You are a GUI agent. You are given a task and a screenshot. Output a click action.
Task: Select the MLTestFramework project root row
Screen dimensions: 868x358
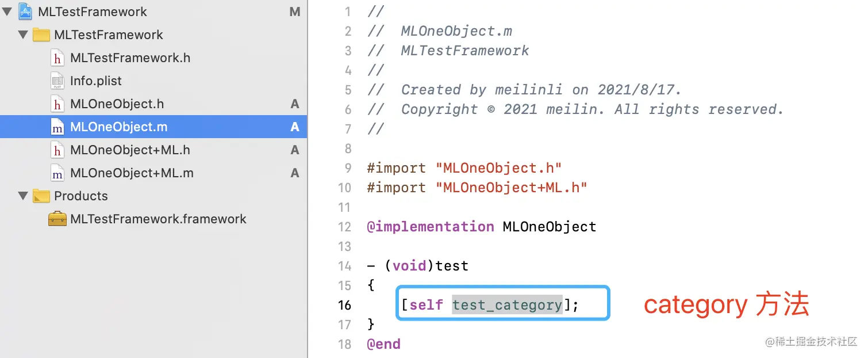153,12
